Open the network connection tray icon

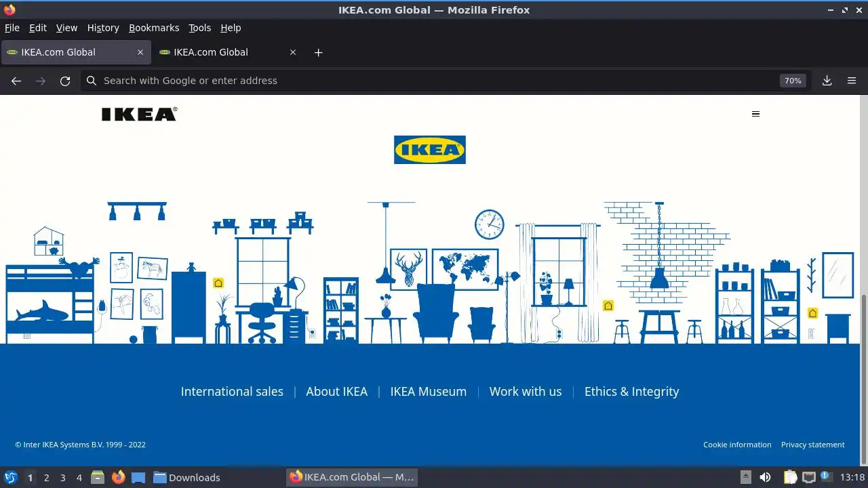point(808,477)
